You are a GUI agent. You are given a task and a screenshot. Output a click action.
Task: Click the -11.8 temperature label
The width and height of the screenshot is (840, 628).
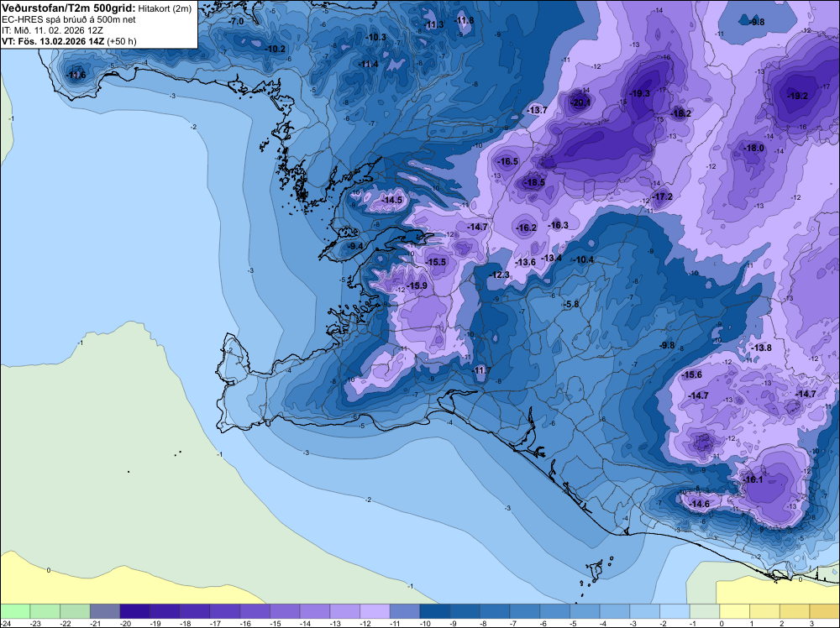point(465,20)
